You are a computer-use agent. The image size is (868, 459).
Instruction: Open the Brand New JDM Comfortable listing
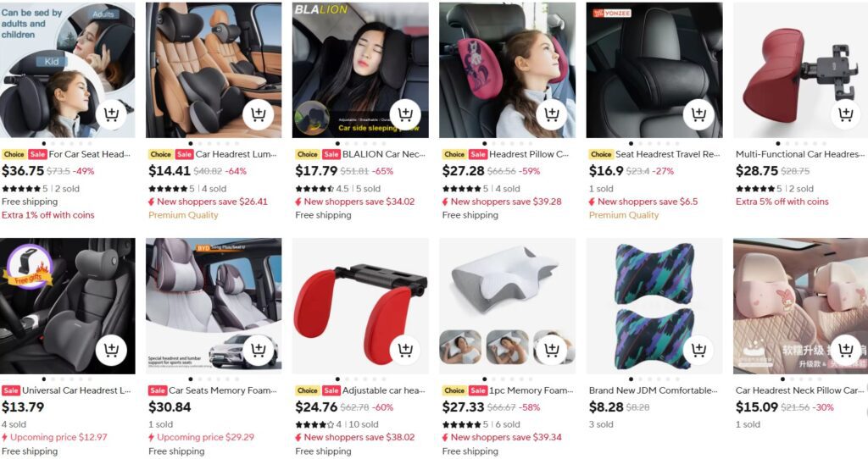654,390
